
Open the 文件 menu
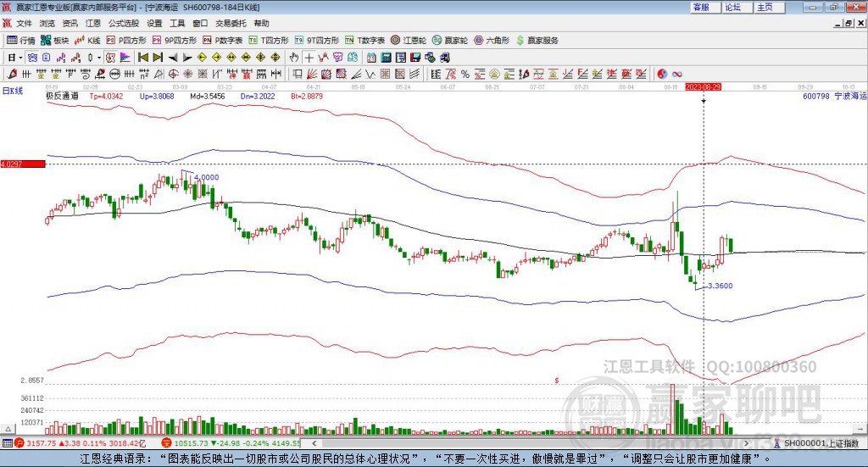point(24,23)
